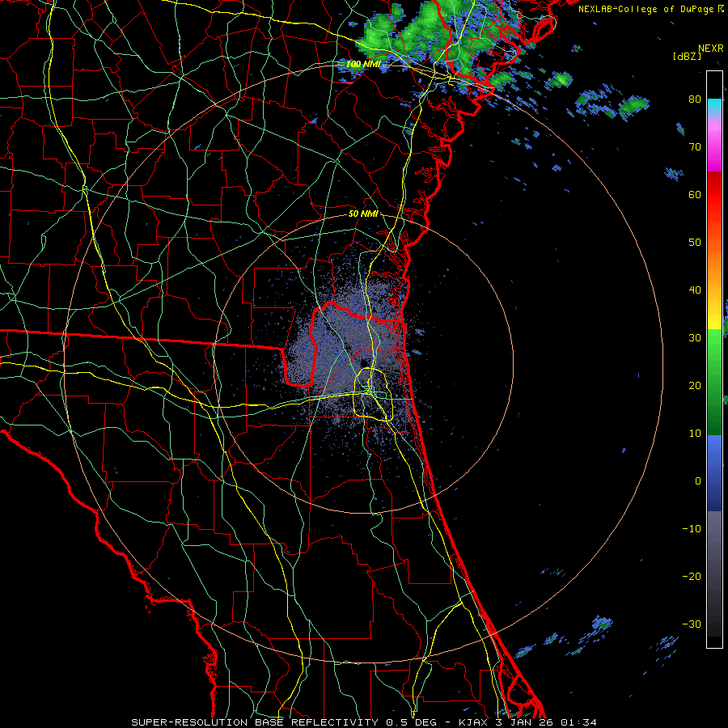Screen dimensions: 728x728
Task: Click the NEXR label above the color scale
Action: pos(711,48)
